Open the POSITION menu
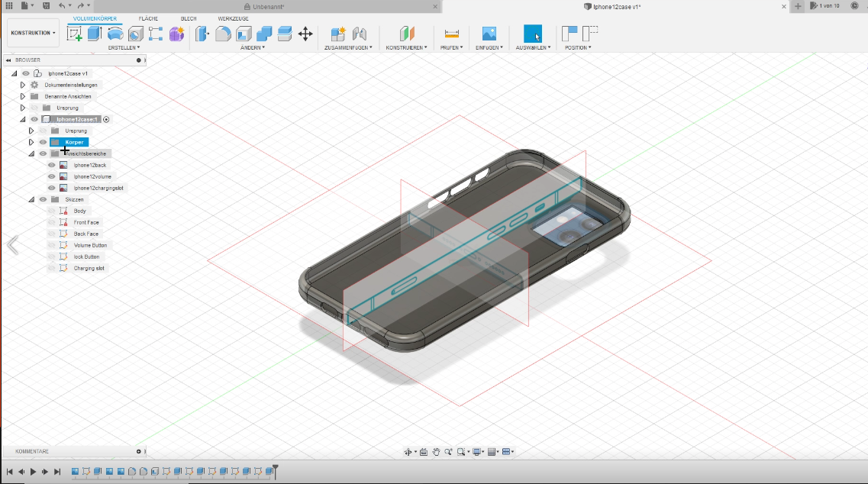Image resolution: width=868 pixels, height=484 pixels. [x=578, y=47]
